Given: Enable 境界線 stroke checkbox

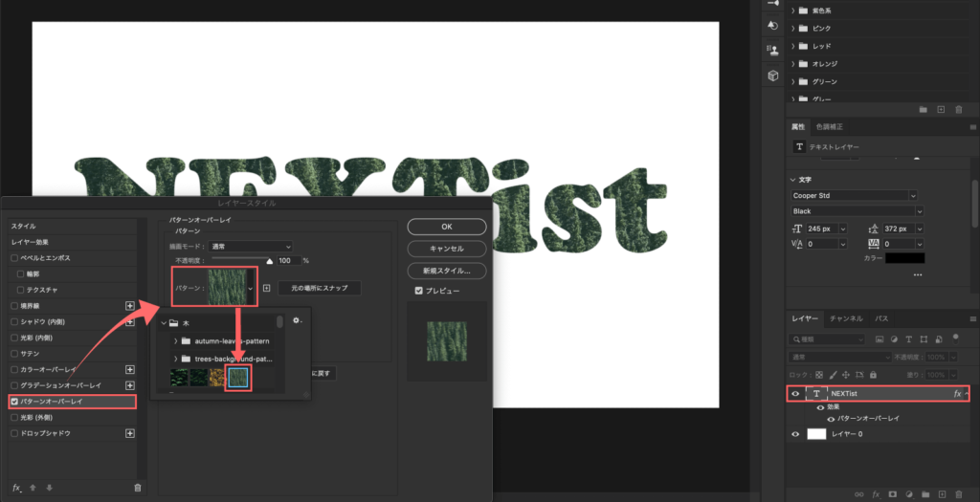Looking at the screenshot, I should 14,306.
